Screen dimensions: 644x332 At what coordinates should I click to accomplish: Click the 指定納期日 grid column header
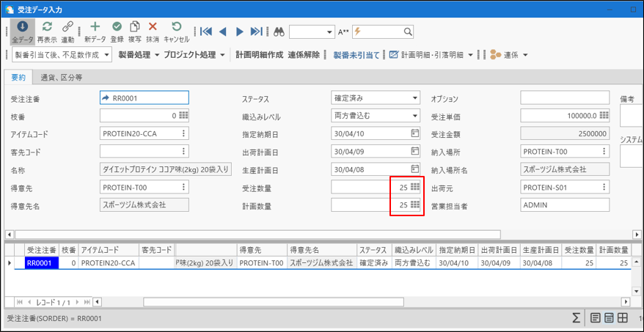[x=457, y=249]
